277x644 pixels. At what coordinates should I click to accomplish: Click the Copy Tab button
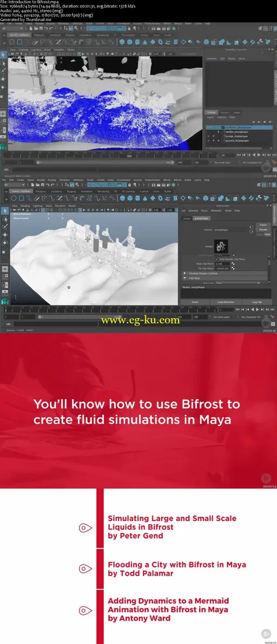click(257, 302)
